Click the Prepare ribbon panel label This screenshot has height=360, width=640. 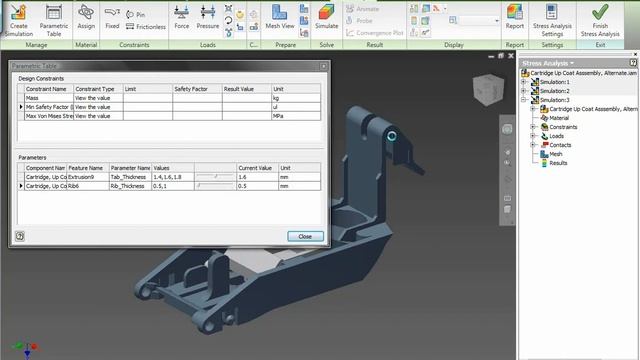pos(286,45)
